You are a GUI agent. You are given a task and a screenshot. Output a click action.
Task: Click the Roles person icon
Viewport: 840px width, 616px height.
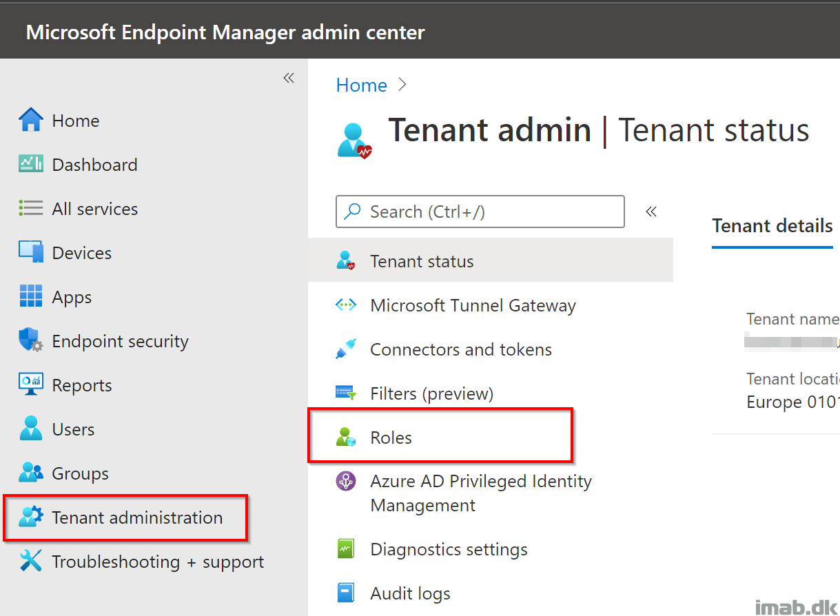(x=345, y=438)
